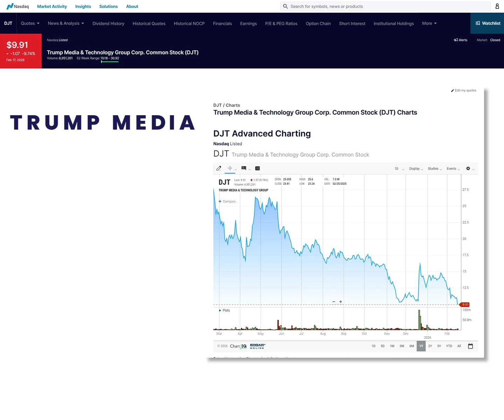Open the 1D interval dropdown
The height and width of the screenshot is (420, 504).
(x=399, y=169)
